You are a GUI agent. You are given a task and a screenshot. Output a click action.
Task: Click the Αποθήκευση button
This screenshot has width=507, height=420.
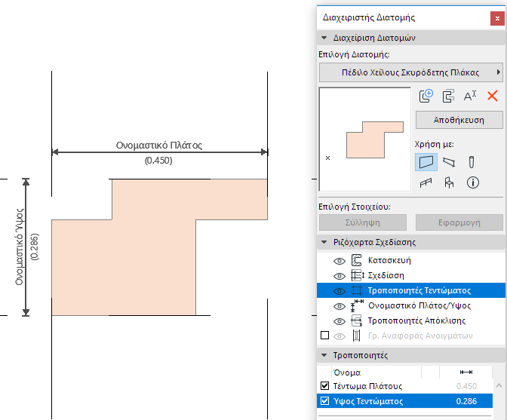(459, 120)
